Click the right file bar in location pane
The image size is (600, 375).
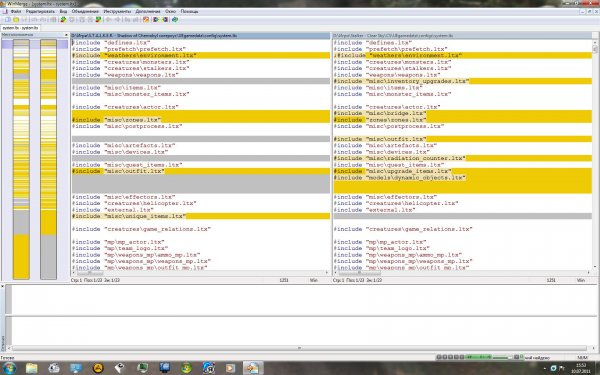[48, 159]
